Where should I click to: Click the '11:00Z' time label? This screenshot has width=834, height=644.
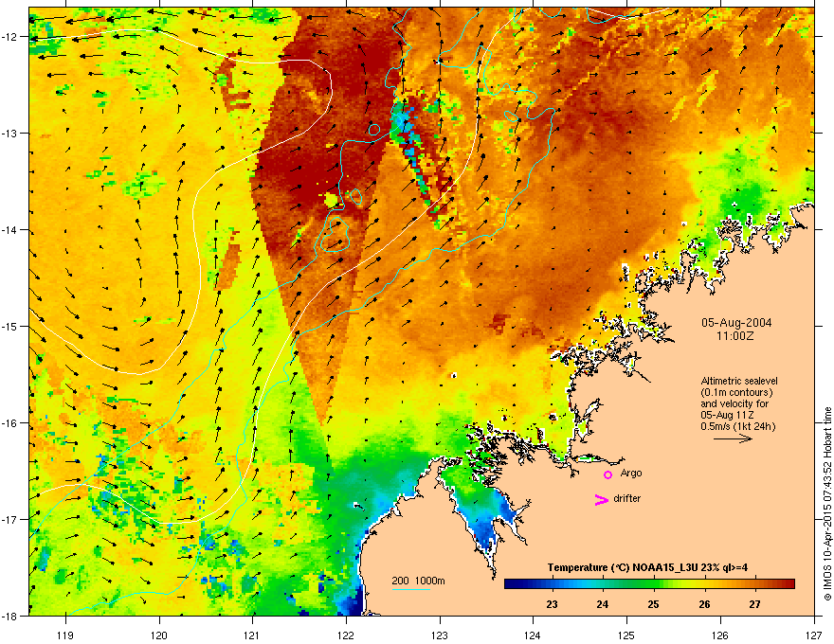coord(735,336)
